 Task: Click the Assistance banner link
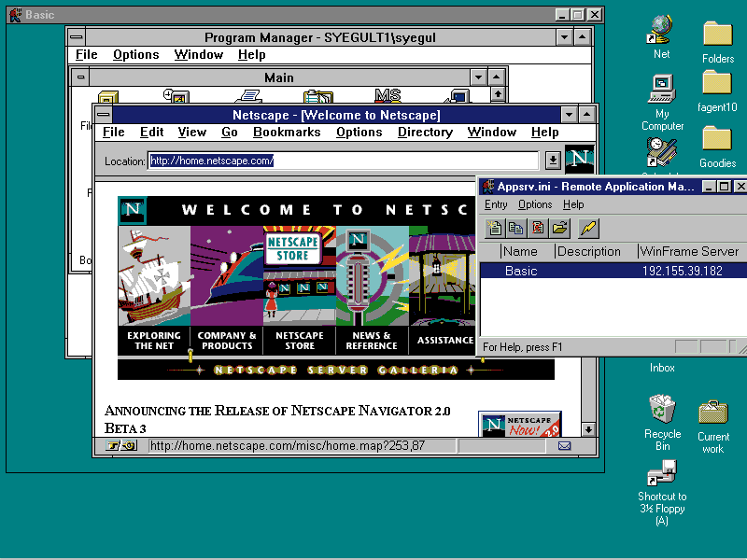tap(445, 340)
